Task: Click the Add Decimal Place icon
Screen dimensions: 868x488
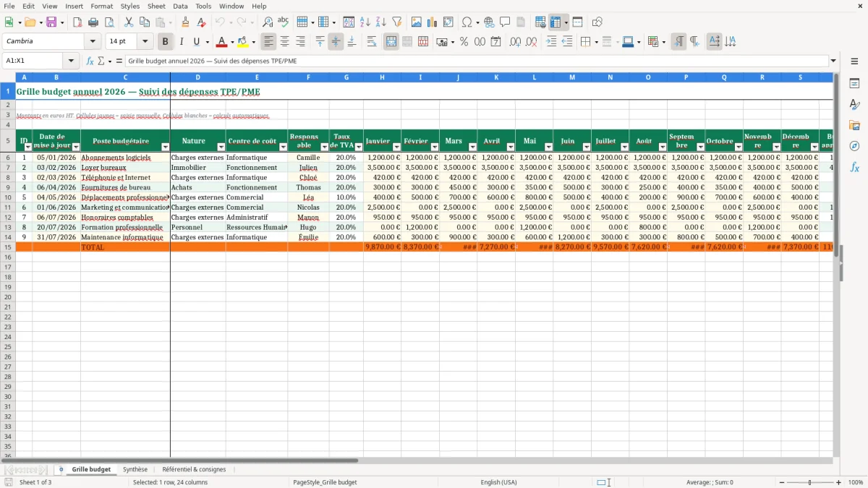Action: tap(515, 42)
